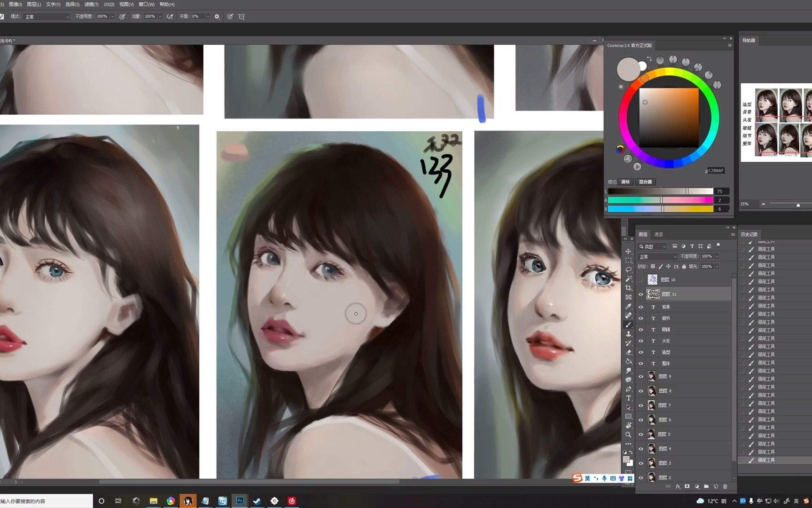The image size is (812, 508).
Task: Click swap colors arrows in Coolorus panel
Action: [649, 59]
